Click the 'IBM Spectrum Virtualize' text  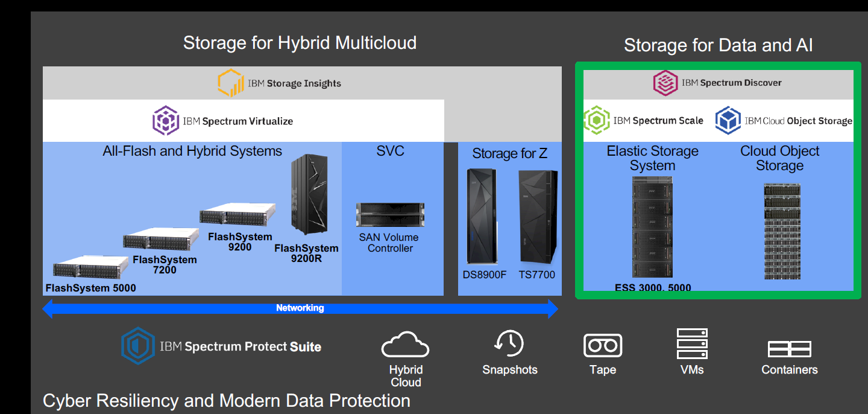238,121
